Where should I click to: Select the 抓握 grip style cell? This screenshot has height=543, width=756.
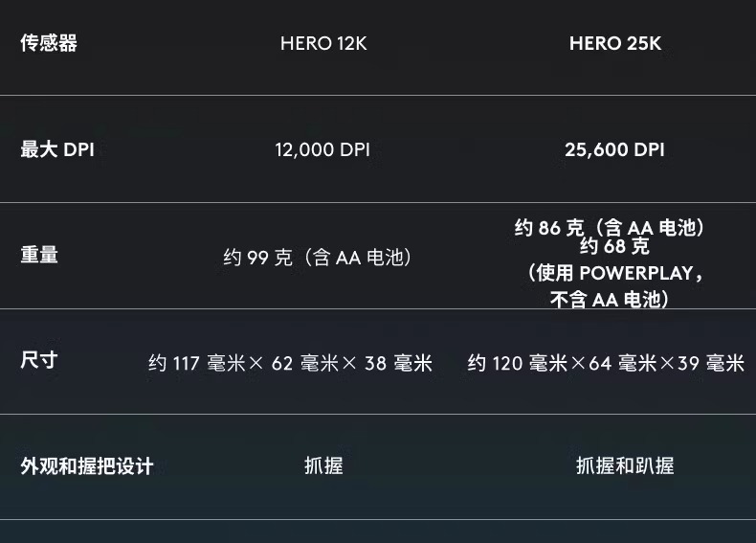point(323,466)
